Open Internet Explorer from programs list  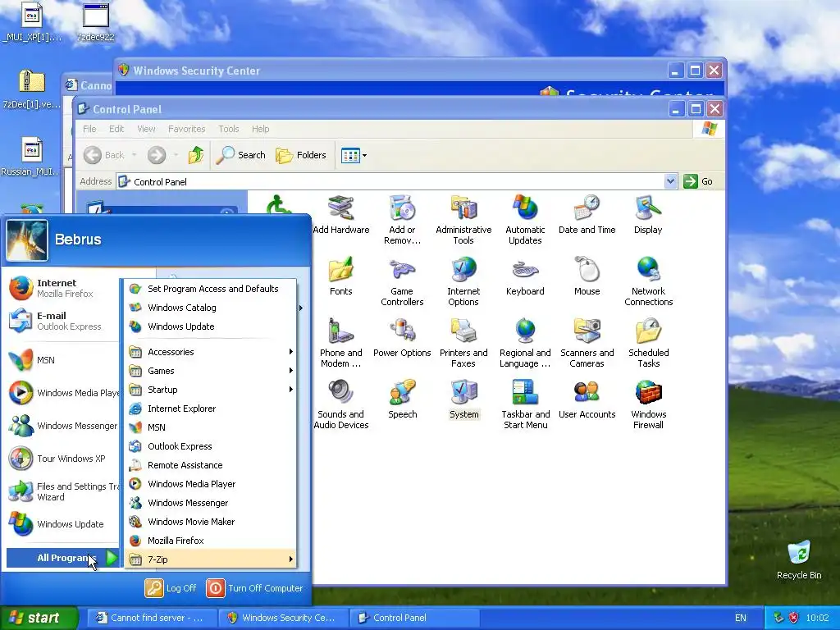[x=212, y=409]
